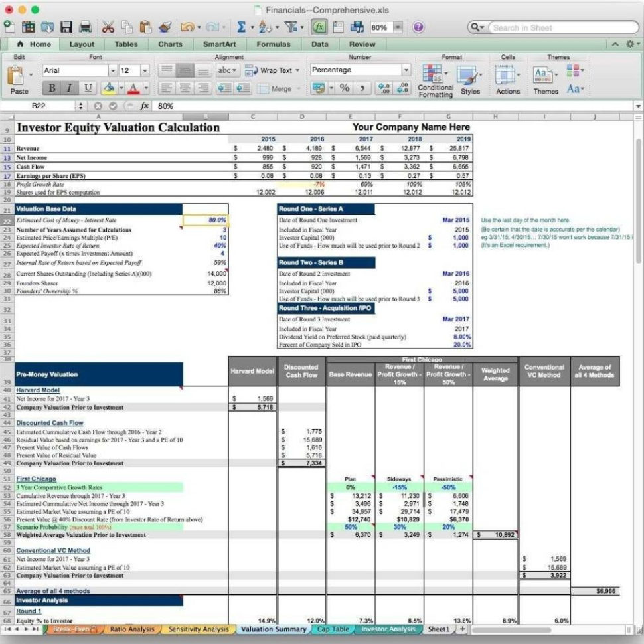Open Excel Help with the purple question mark
The width and height of the screenshot is (644, 644).
[418, 27]
